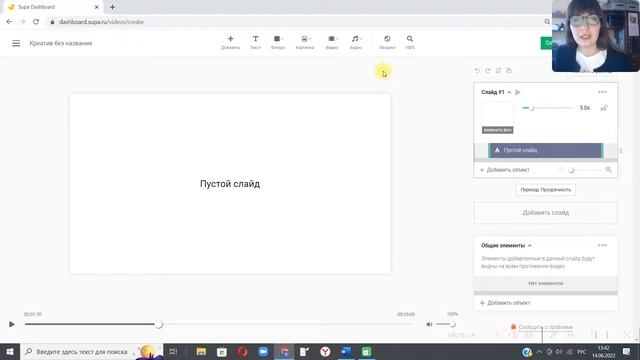Play the video with the bottom-left play button
The height and width of the screenshot is (360, 640).
[11, 324]
